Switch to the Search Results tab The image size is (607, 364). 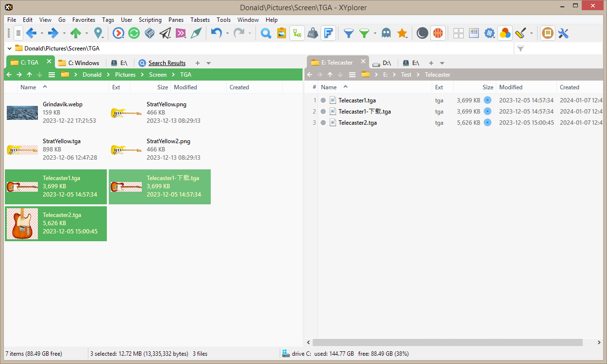167,63
